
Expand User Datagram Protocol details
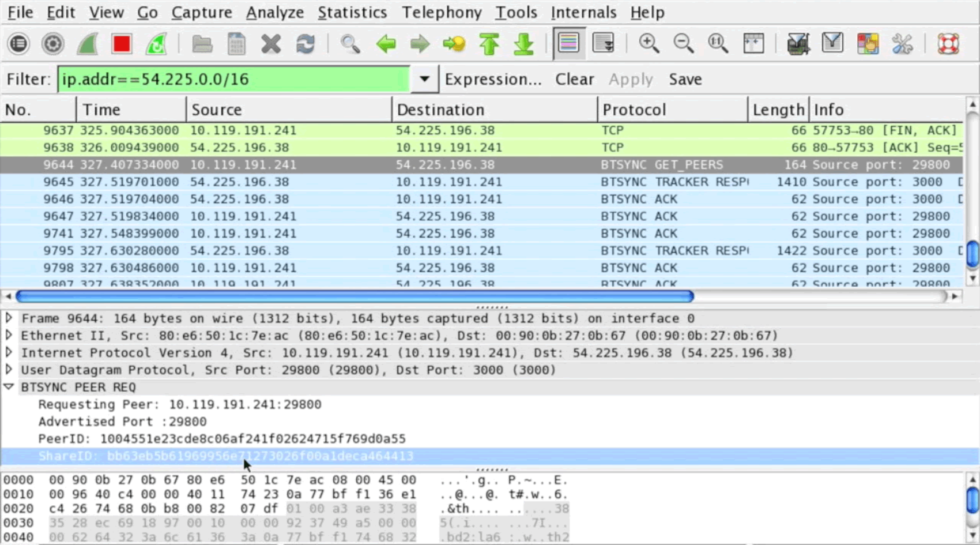(x=9, y=370)
